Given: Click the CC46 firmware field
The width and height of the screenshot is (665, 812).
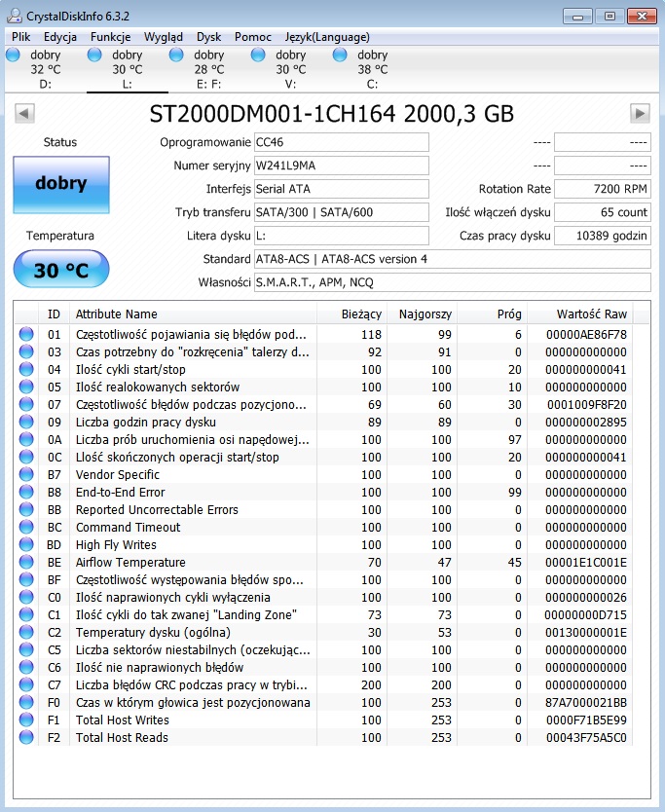Looking at the screenshot, I should pyautogui.click(x=342, y=142).
